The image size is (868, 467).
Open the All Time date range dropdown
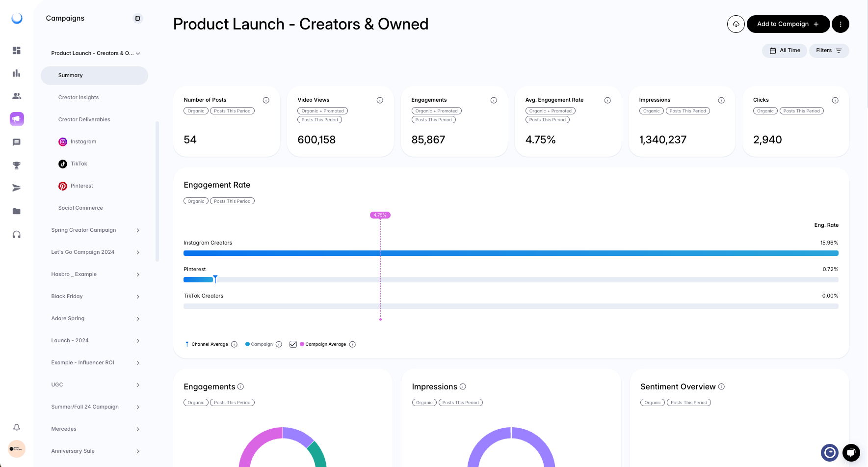[784, 51]
